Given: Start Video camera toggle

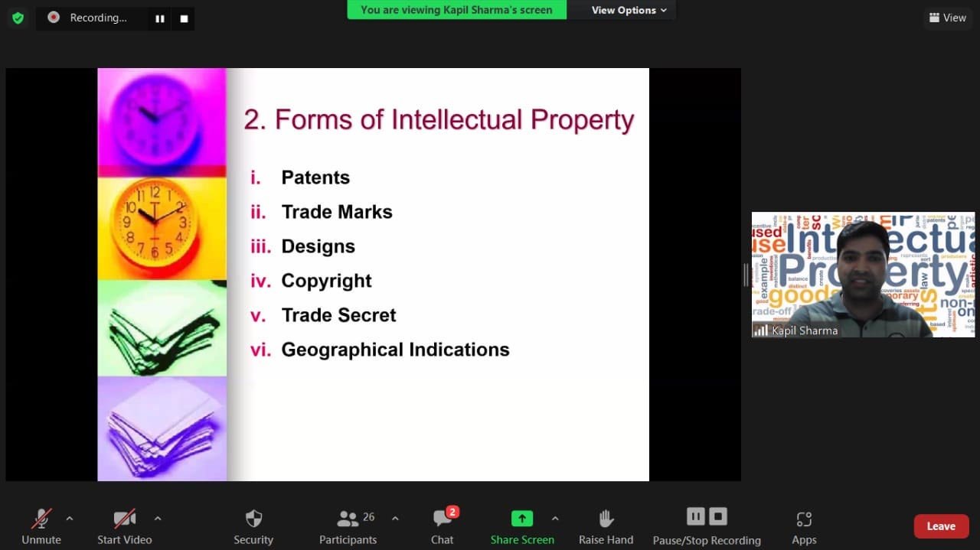Looking at the screenshot, I should [x=124, y=526].
